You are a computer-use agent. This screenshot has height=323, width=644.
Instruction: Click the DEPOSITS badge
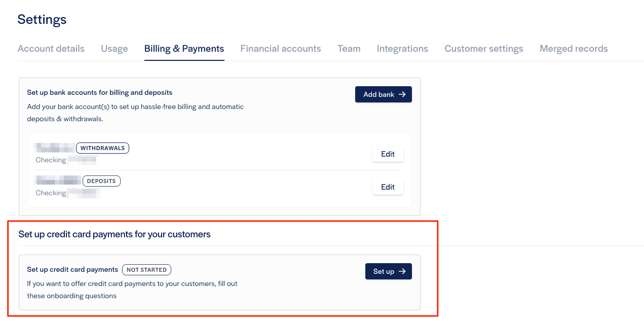pos(101,181)
